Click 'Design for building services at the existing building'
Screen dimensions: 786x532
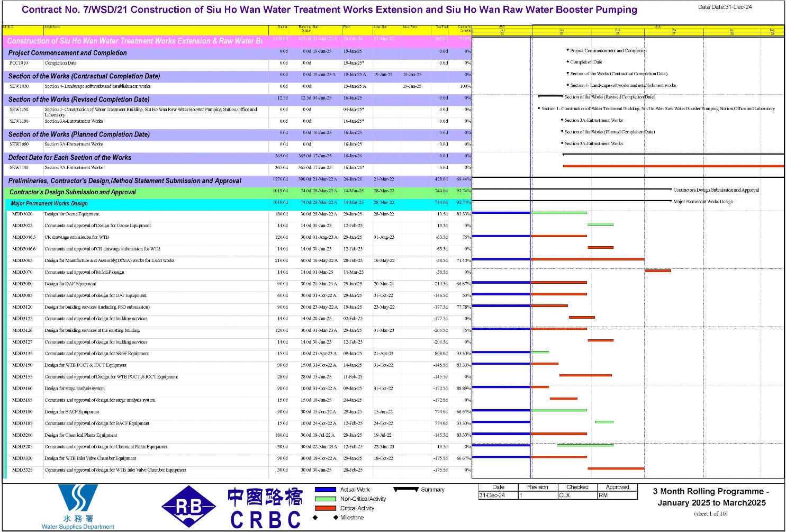pyautogui.click(x=92, y=331)
